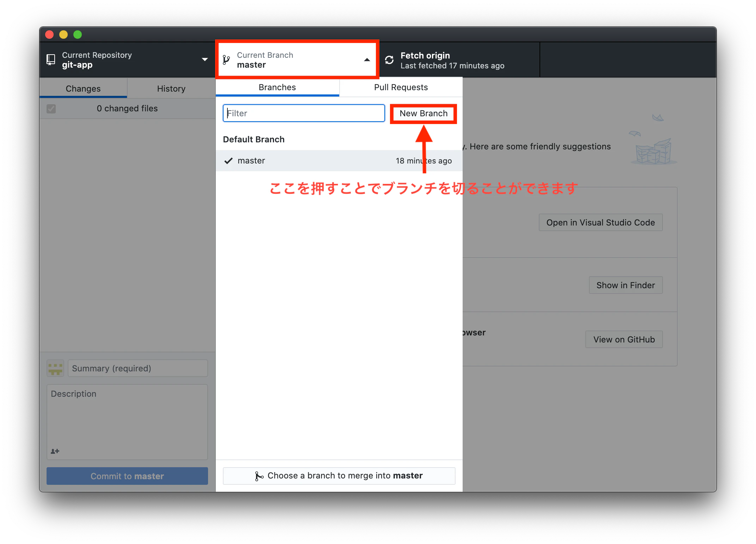This screenshot has width=756, height=544.
Task: Click the avatar icon beside the Summary field
Action: pyautogui.click(x=55, y=368)
